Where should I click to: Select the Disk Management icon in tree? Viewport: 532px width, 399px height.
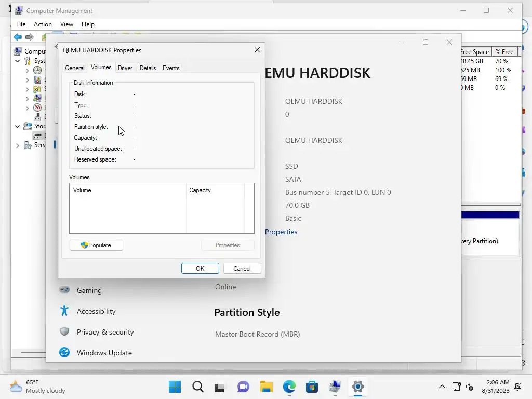(x=37, y=136)
